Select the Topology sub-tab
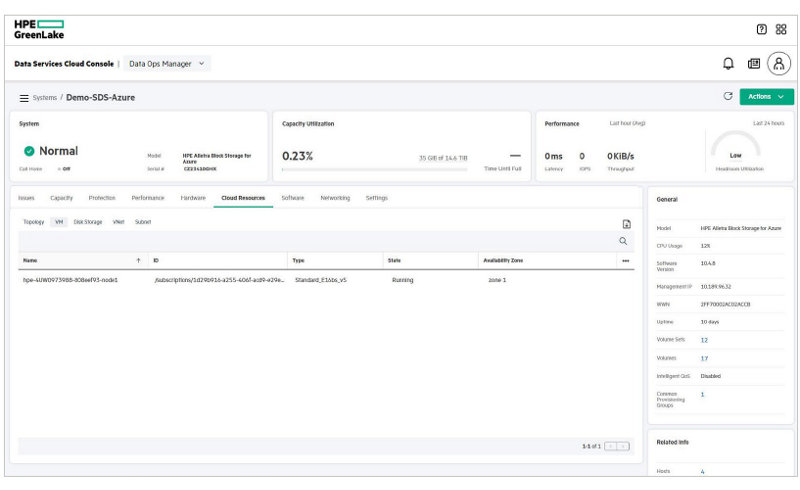Image resolution: width=800 pixels, height=490 pixels. [x=34, y=222]
